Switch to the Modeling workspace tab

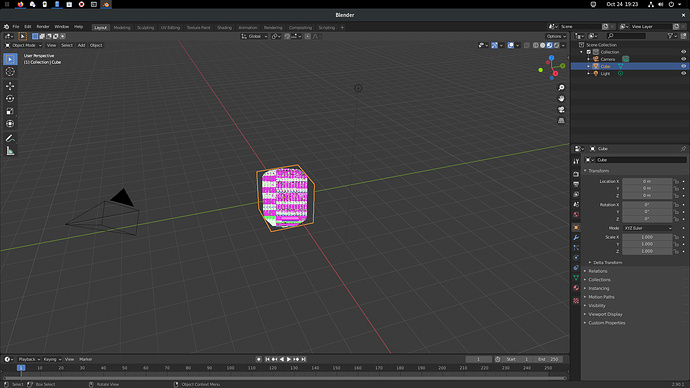(x=122, y=27)
